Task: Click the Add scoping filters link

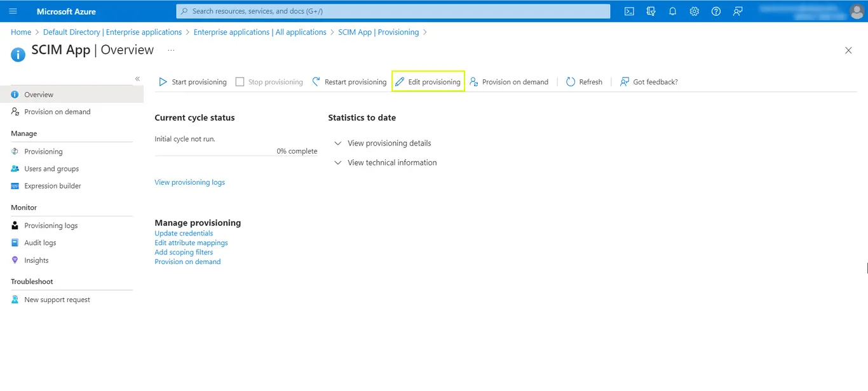Action: pyautogui.click(x=184, y=253)
